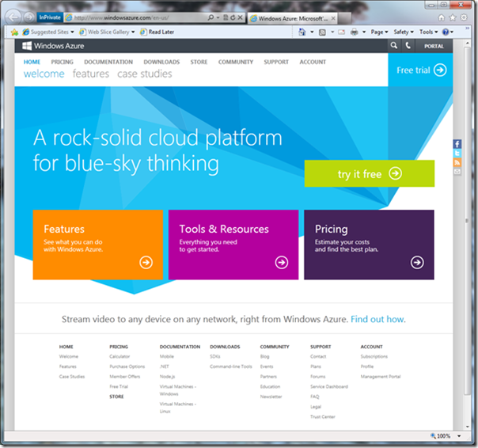Click the scrollbar down arrow

(468, 427)
